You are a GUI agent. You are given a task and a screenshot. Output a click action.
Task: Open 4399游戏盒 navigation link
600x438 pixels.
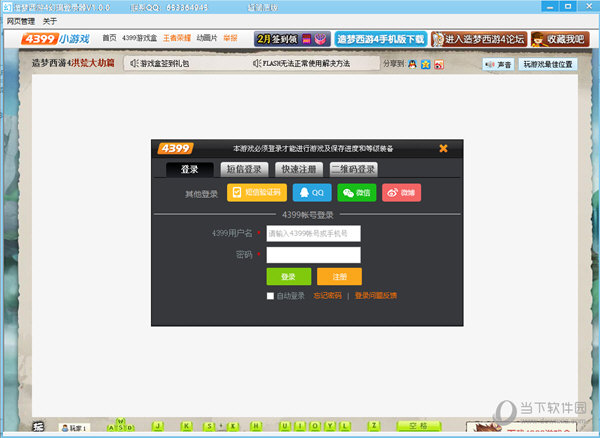[x=139, y=38]
